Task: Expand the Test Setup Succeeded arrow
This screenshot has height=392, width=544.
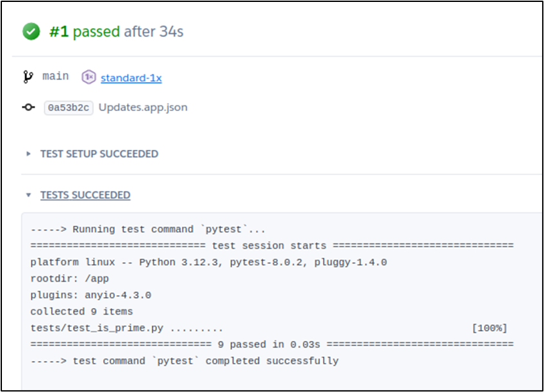Action: coord(28,154)
